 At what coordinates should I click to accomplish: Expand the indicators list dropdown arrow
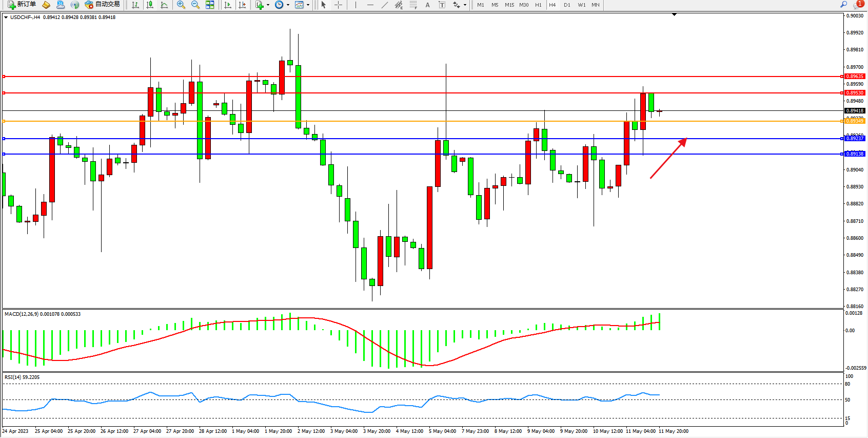point(268,5)
